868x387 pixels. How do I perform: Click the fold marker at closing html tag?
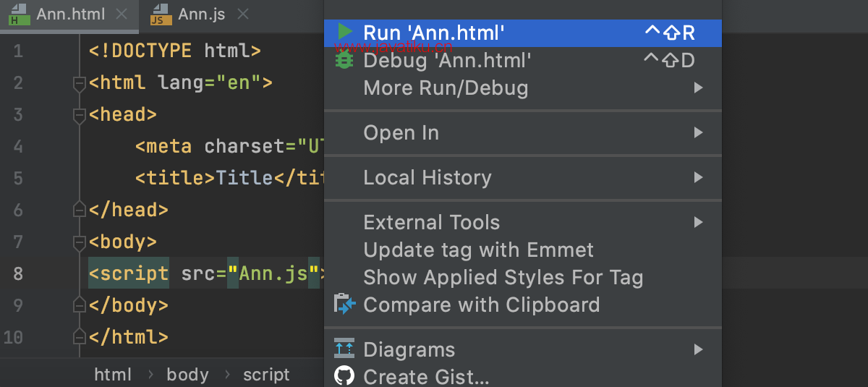click(x=80, y=338)
